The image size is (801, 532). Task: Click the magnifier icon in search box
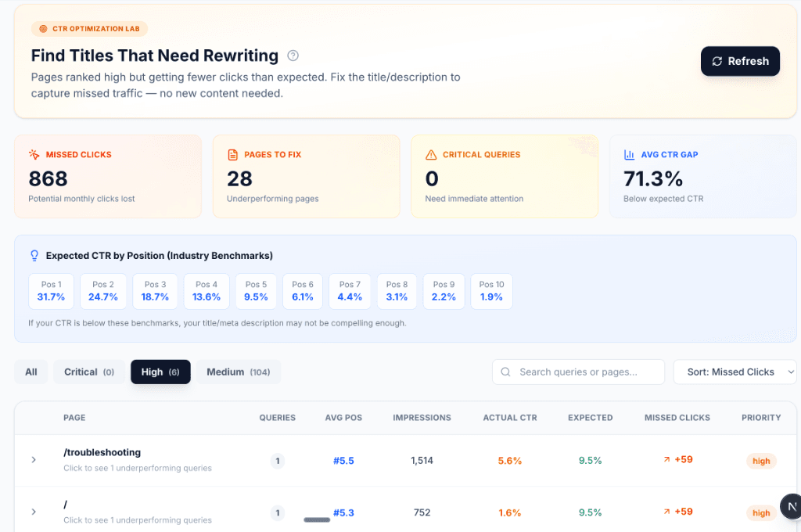tap(506, 372)
